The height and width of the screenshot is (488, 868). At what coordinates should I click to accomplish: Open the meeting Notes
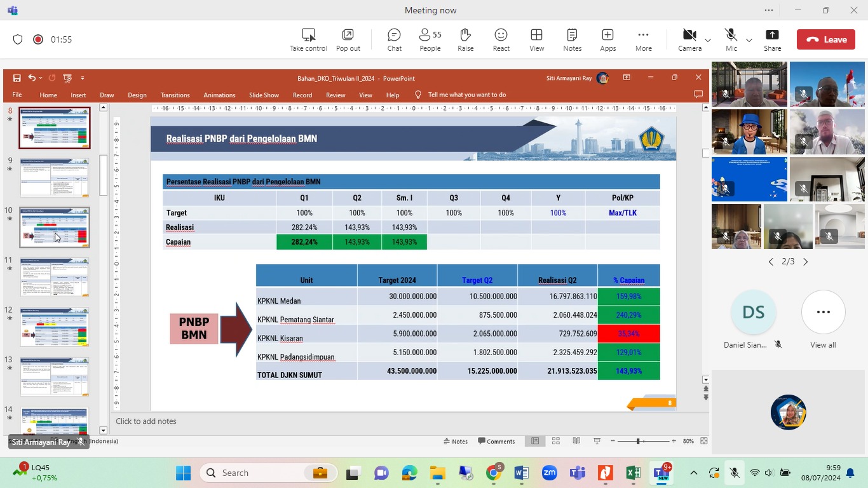(x=572, y=39)
